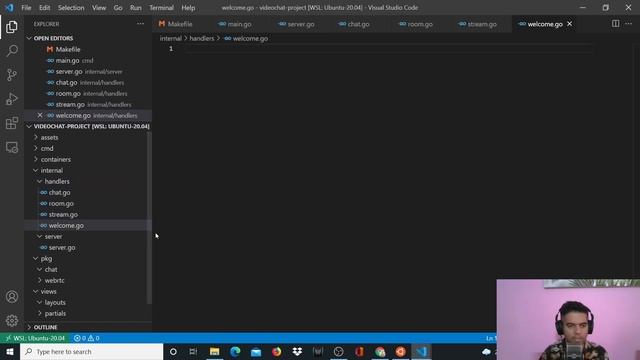
Task: Open Dropbox from taskbar
Action: [x=297, y=351]
